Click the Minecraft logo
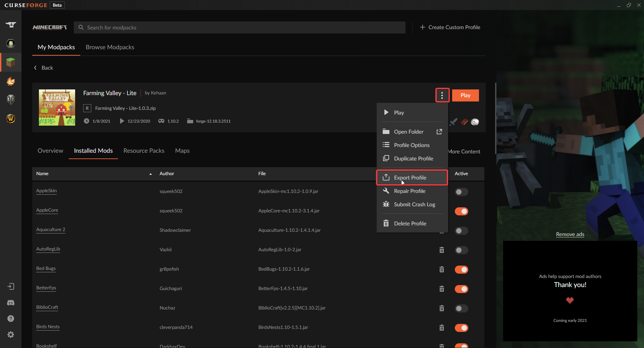Screen dimensions: 644x348 click(x=50, y=27)
